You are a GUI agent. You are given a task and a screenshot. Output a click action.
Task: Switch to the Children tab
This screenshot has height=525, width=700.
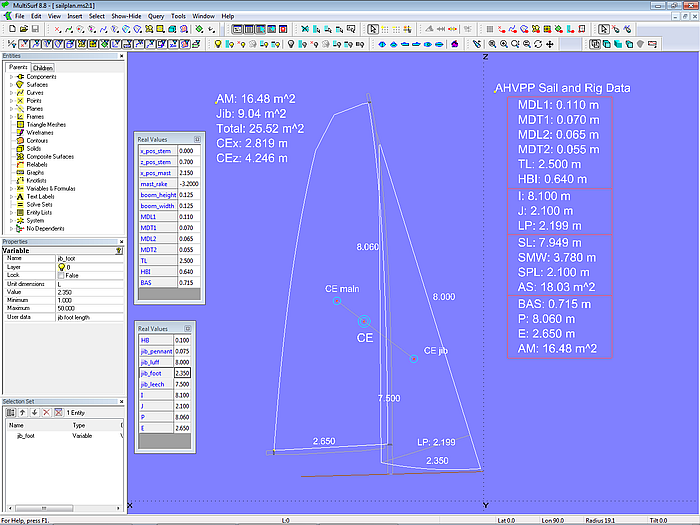tap(43, 68)
